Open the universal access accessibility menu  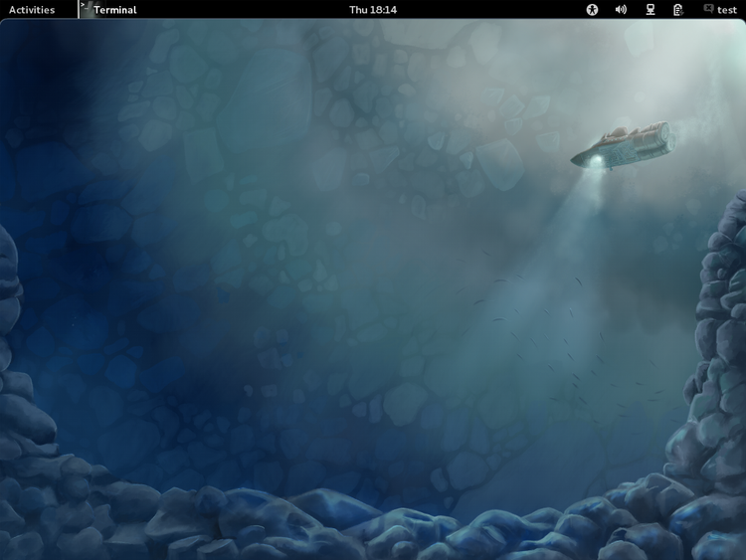coord(593,10)
